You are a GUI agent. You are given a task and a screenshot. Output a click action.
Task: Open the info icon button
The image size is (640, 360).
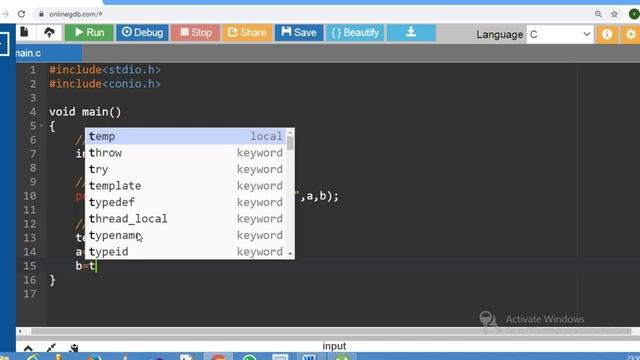[607, 34]
